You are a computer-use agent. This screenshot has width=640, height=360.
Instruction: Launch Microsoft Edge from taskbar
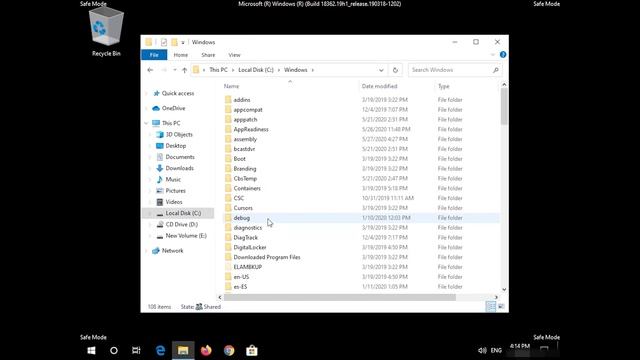[x=160, y=350]
